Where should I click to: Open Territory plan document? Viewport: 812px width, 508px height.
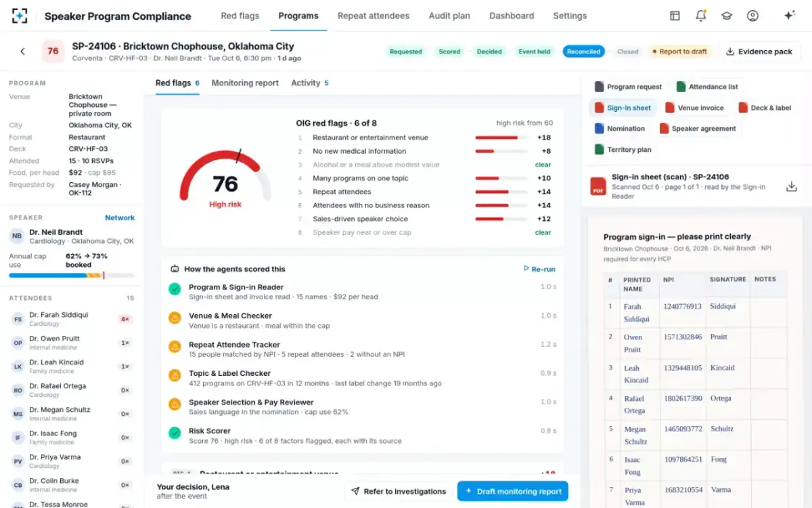click(x=623, y=149)
